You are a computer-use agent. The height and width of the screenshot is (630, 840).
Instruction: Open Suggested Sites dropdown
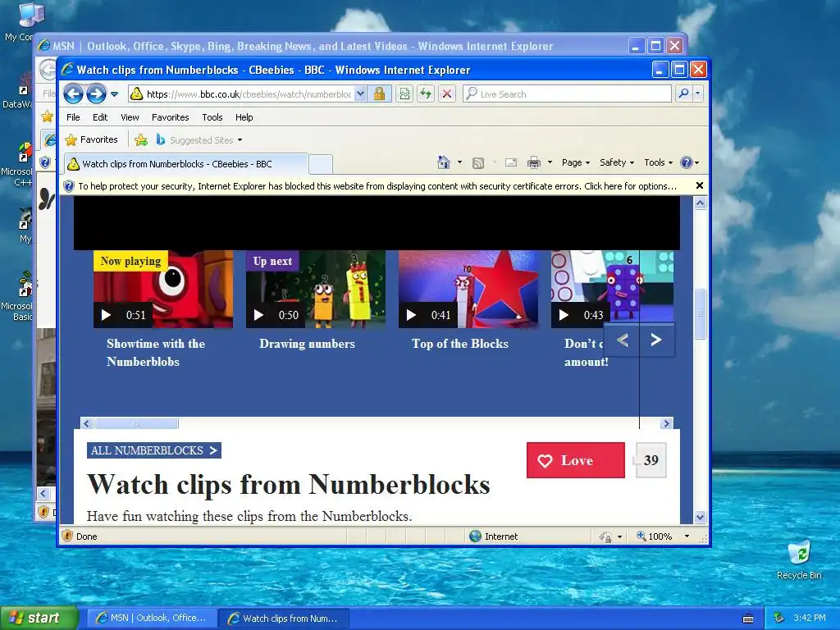tap(199, 139)
